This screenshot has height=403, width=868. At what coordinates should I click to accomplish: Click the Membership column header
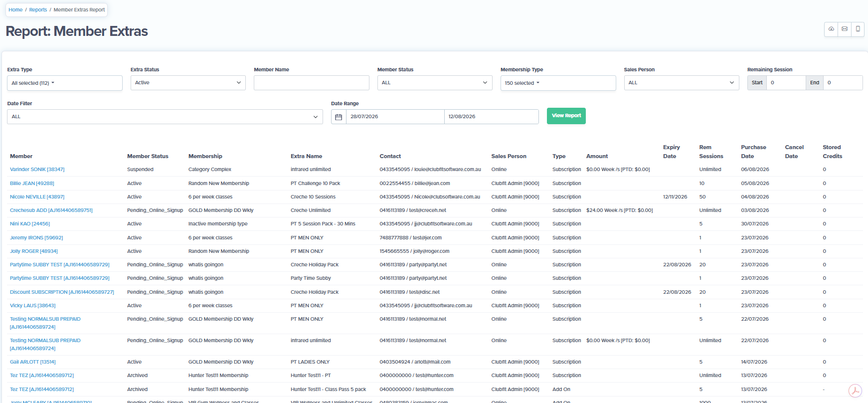click(x=205, y=157)
